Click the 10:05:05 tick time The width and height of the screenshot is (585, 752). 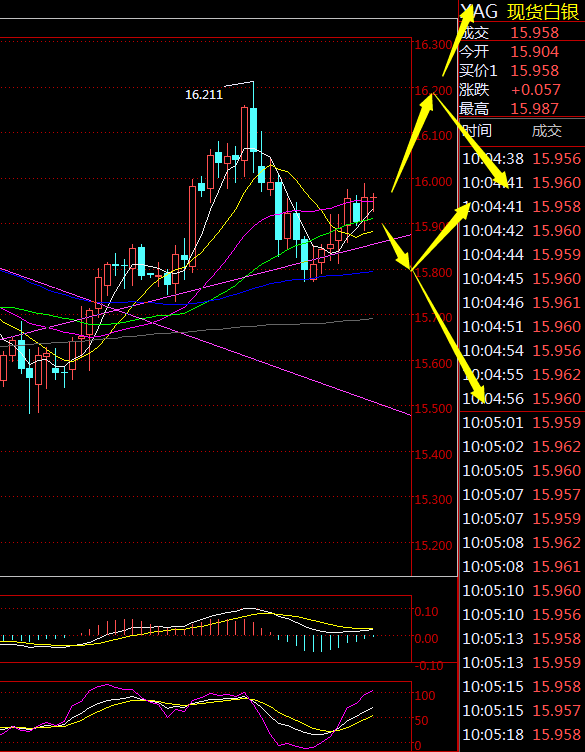click(x=493, y=470)
